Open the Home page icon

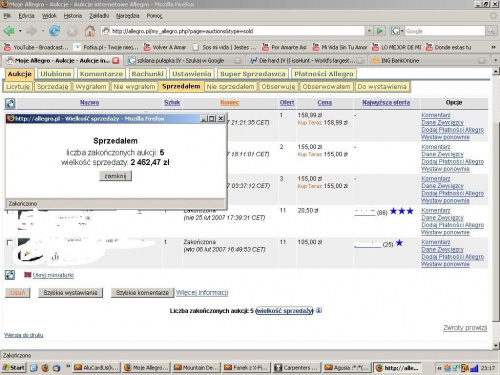[90, 31]
